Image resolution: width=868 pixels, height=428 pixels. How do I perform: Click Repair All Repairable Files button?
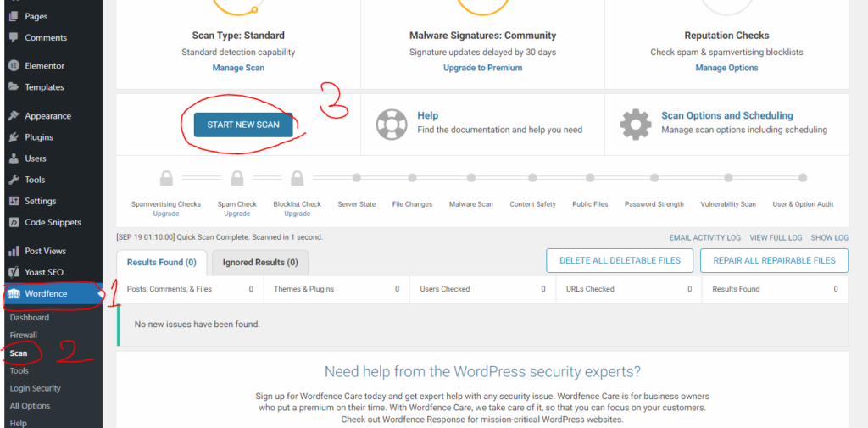click(774, 260)
